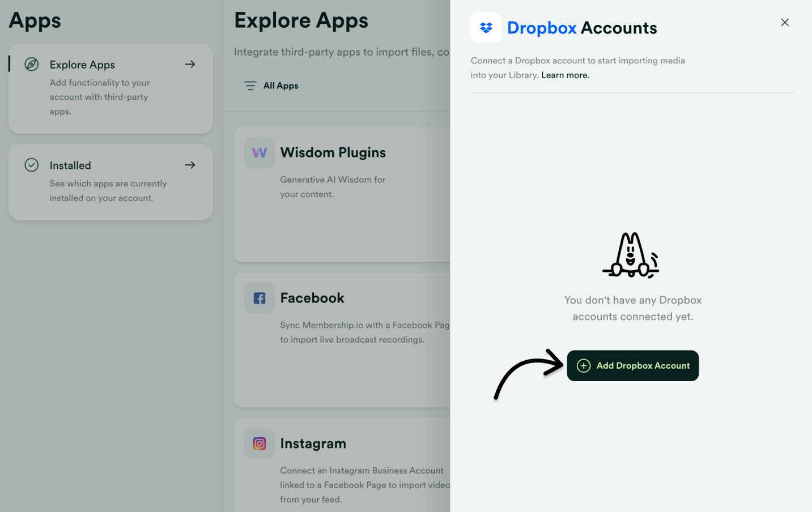Click the compass icon beside Explore Apps
Screen dimensions: 812x512
point(31,64)
